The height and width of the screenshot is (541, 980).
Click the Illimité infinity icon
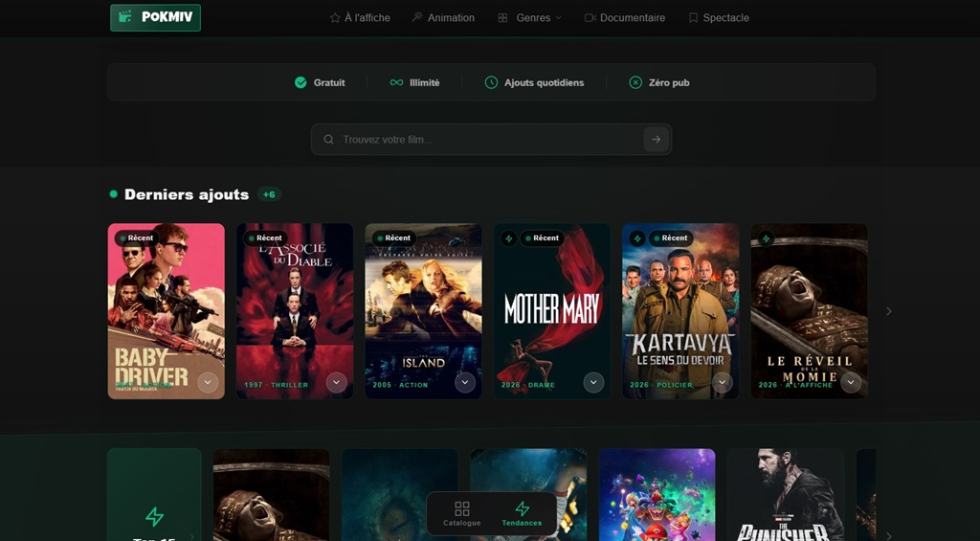396,82
